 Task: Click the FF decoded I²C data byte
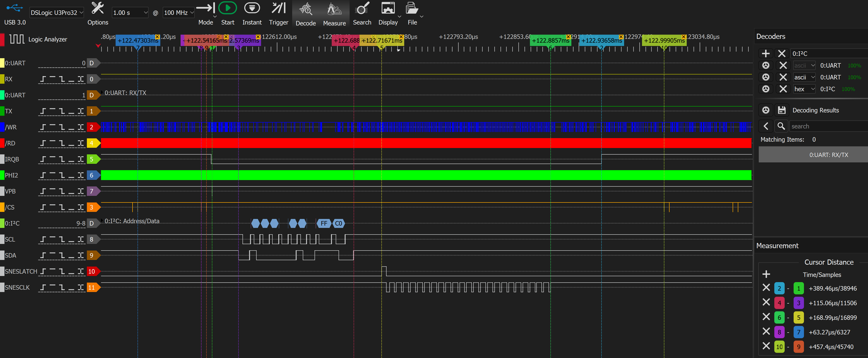point(324,223)
